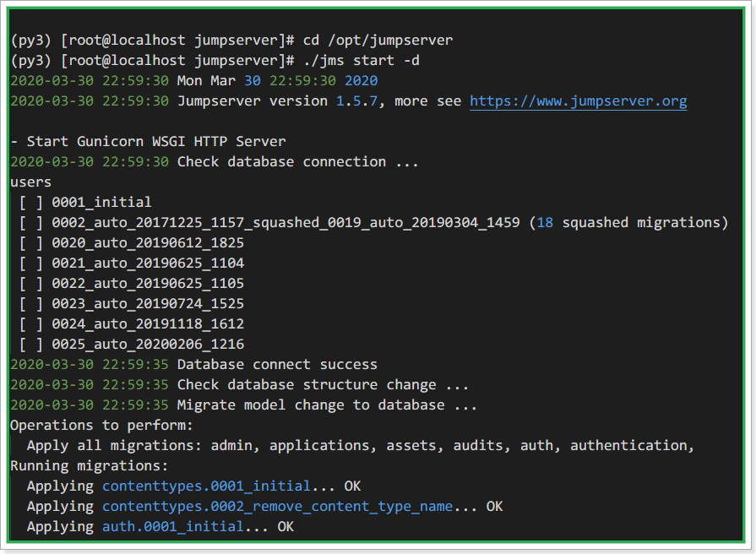
Task: Click the 'Apply all migrations:' label
Action: pos(115,445)
